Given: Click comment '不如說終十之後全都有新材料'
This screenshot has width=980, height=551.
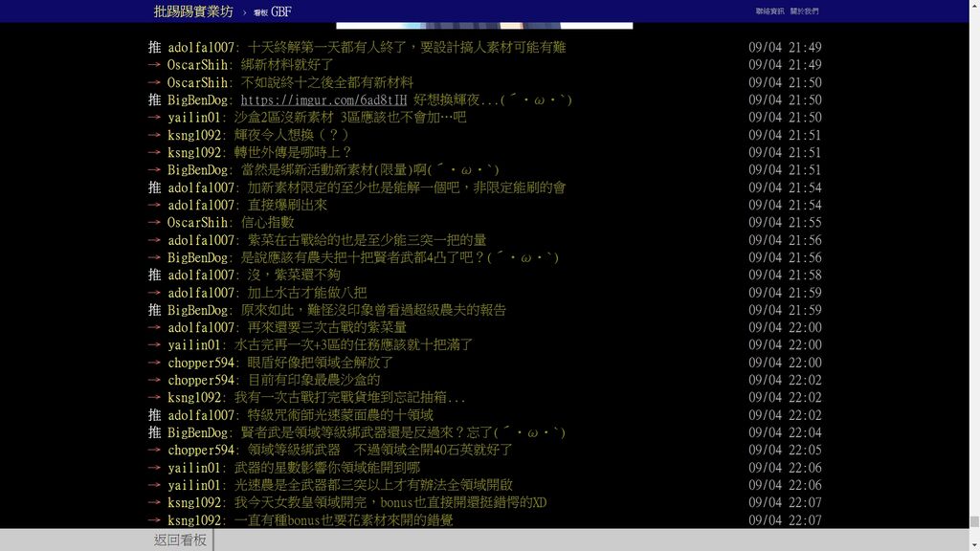Looking at the screenshot, I should [x=327, y=82].
